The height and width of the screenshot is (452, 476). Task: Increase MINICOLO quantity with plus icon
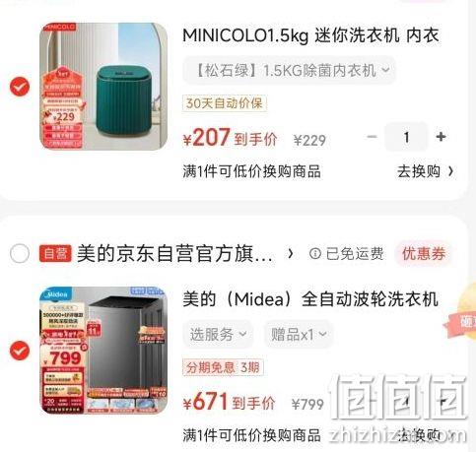(x=441, y=137)
